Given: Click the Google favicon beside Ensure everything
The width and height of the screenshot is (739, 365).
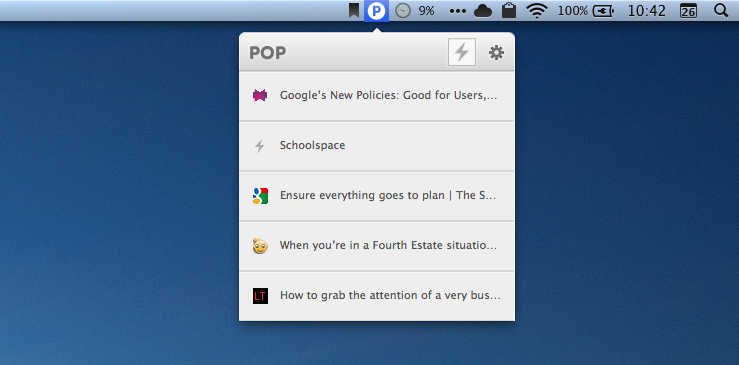Looking at the screenshot, I should (x=260, y=196).
